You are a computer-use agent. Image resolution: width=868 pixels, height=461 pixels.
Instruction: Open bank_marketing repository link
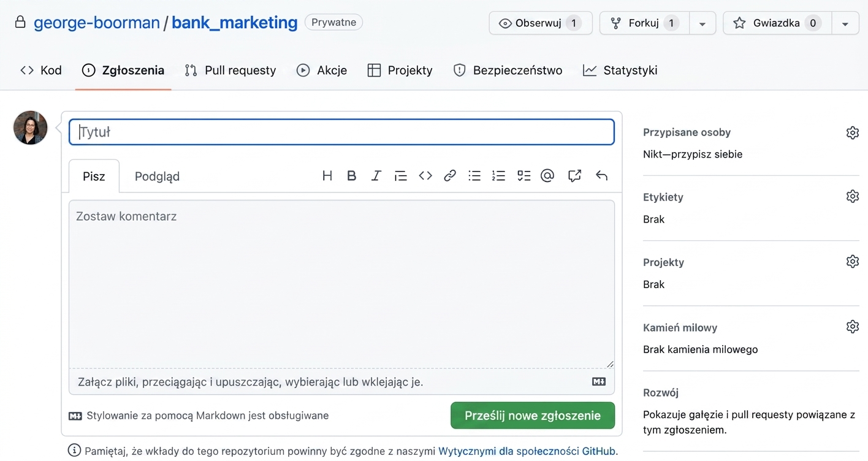234,23
